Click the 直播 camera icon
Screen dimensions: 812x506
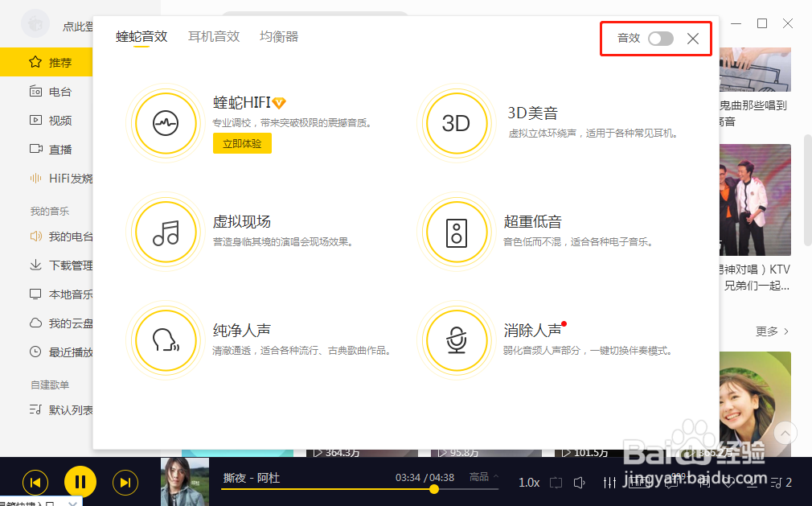tap(35, 149)
